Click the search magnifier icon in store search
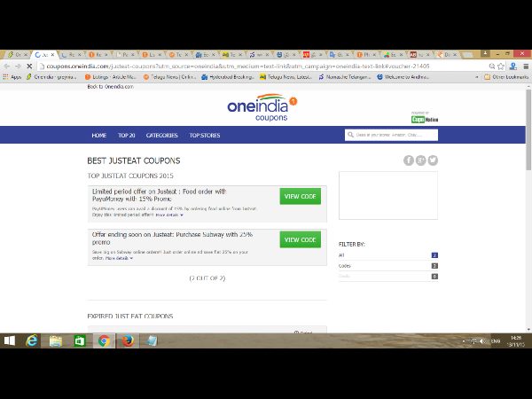The width and height of the screenshot is (532, 399). coord(350,135)
